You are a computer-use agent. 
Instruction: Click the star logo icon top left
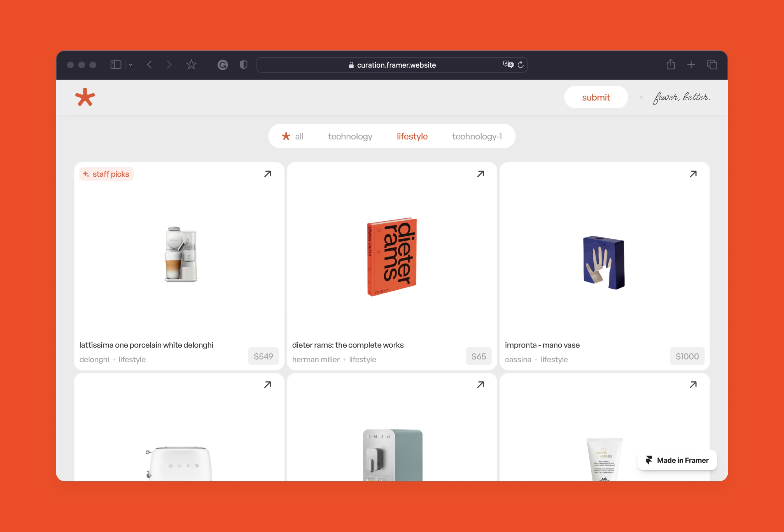pyautogui.click(x=85, y=97)
